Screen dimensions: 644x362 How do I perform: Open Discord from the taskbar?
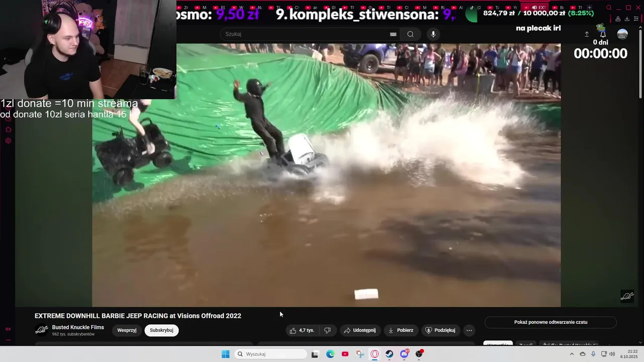tap(405, 354)
